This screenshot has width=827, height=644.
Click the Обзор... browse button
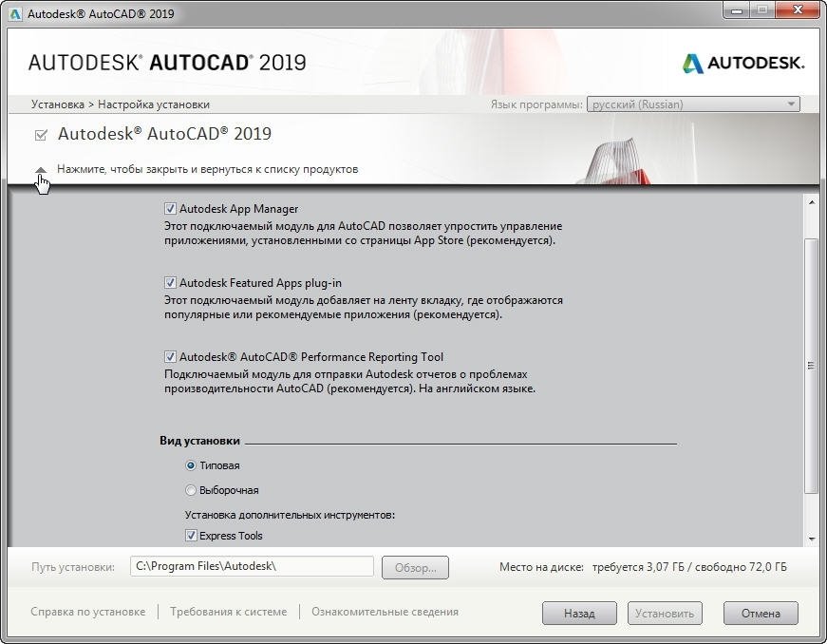(415, 567)
